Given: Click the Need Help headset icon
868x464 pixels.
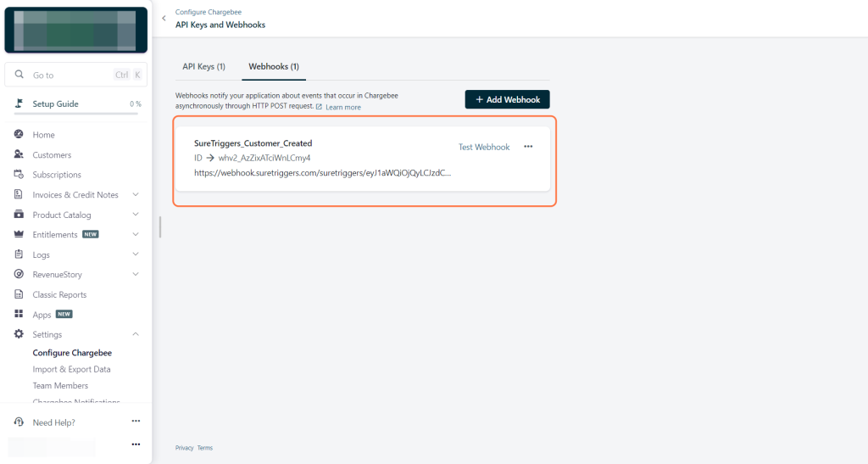Looking at the screenshot, I should pyautogui.click(x=19, y=422).
